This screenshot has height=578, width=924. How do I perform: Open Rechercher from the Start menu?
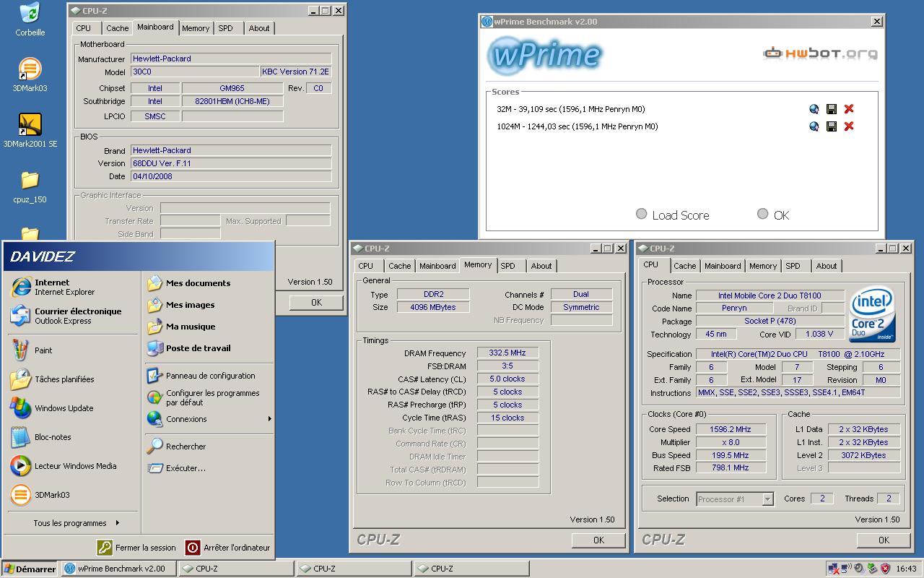208,447
